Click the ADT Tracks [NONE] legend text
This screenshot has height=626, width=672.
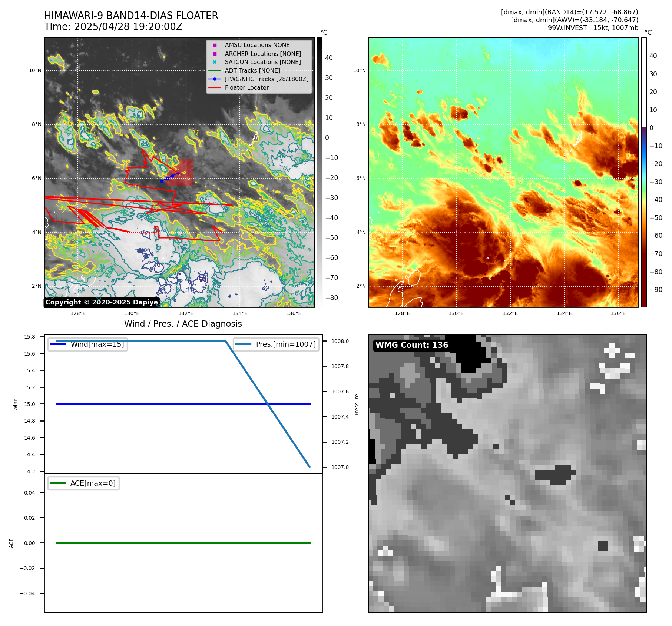tap(252, 70)
